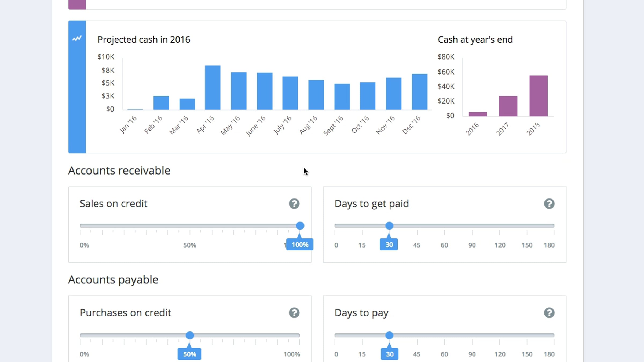Click the Sales on credit slider handle

[300, 226]
